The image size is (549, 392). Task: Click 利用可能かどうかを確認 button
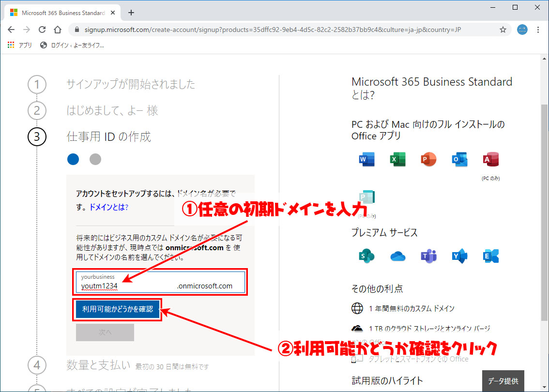coord(118,309)
